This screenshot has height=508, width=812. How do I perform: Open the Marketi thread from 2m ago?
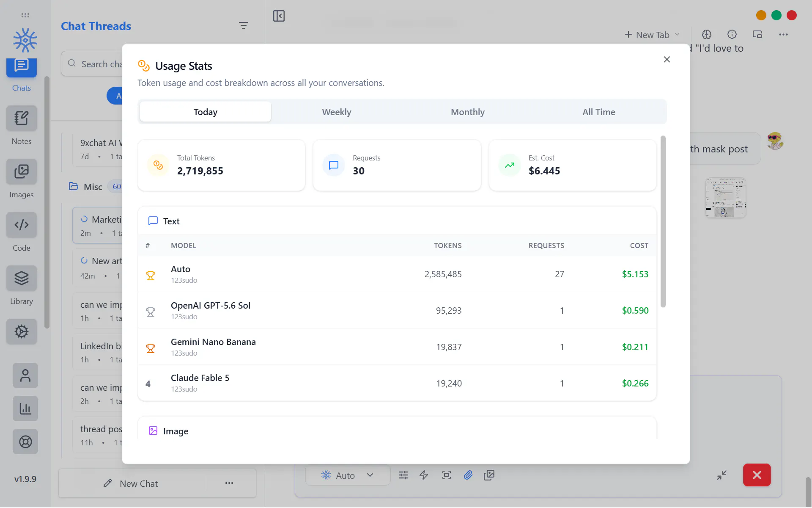click(x=98, y=225)
